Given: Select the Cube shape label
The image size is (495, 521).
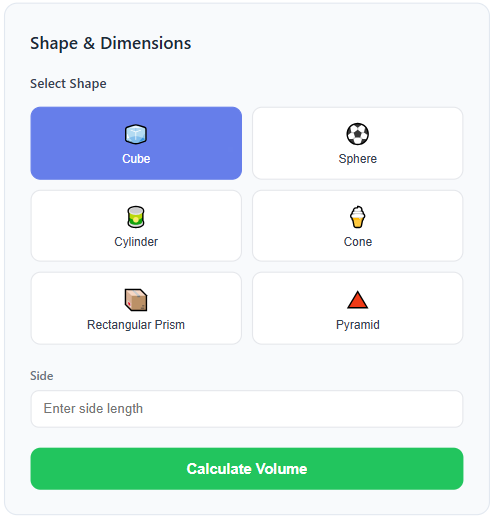Looking at the screenshot, I should pos(136,159).
